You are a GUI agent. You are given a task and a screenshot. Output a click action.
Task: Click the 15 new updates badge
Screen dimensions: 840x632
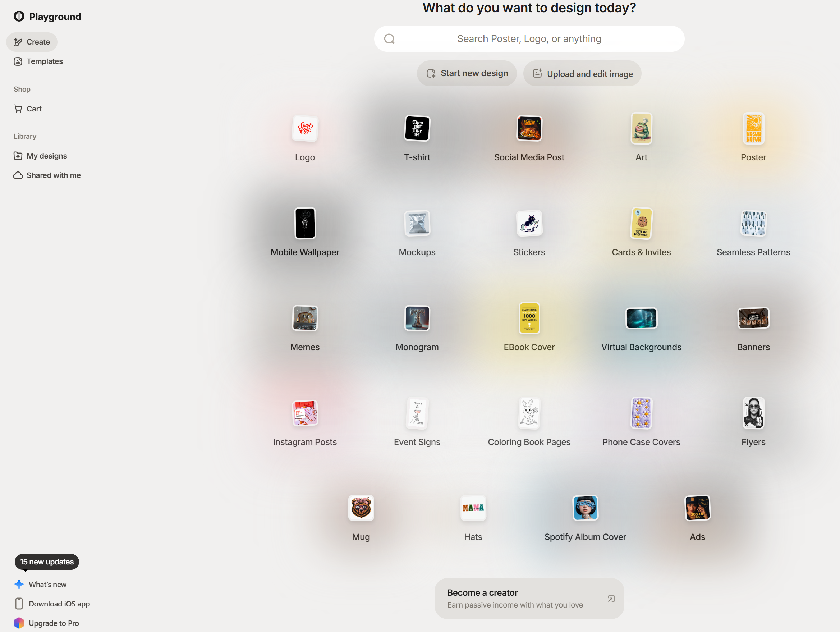coord(47,561)
